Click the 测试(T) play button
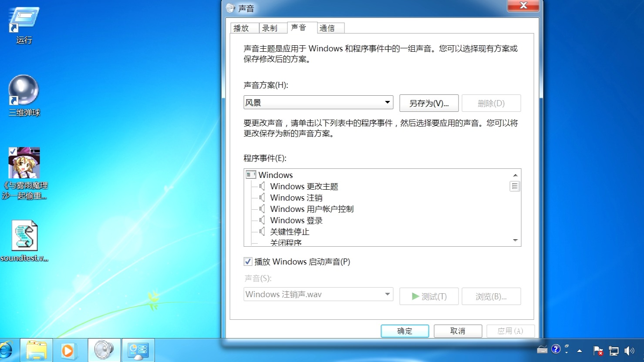 point(429,296)
